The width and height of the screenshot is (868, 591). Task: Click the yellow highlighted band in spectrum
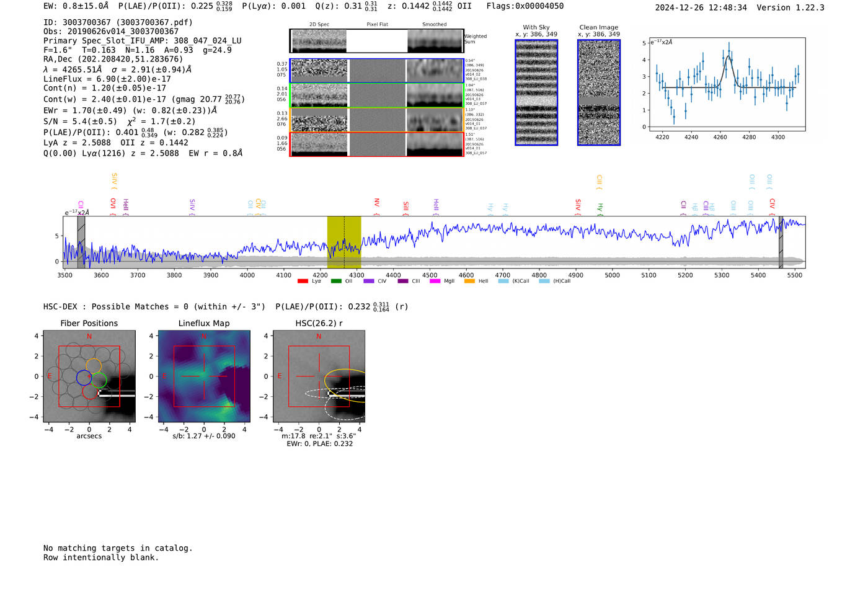click(343, 242)
